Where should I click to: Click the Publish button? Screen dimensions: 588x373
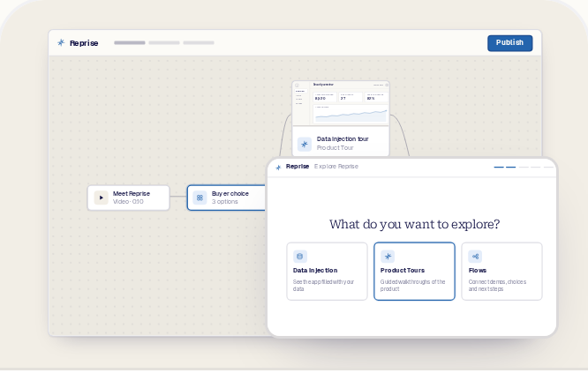pyautogui.click(x=509, y=43)
